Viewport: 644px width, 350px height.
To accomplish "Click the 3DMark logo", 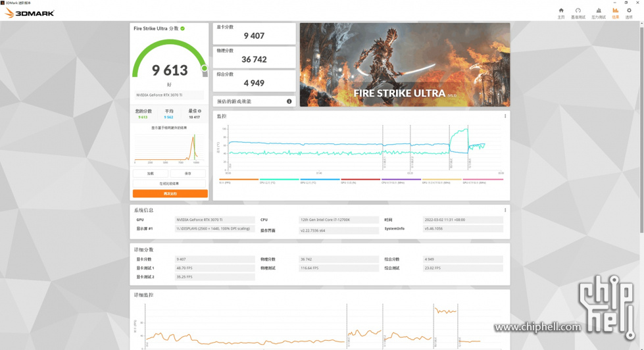I will click(x=29, y=13).
